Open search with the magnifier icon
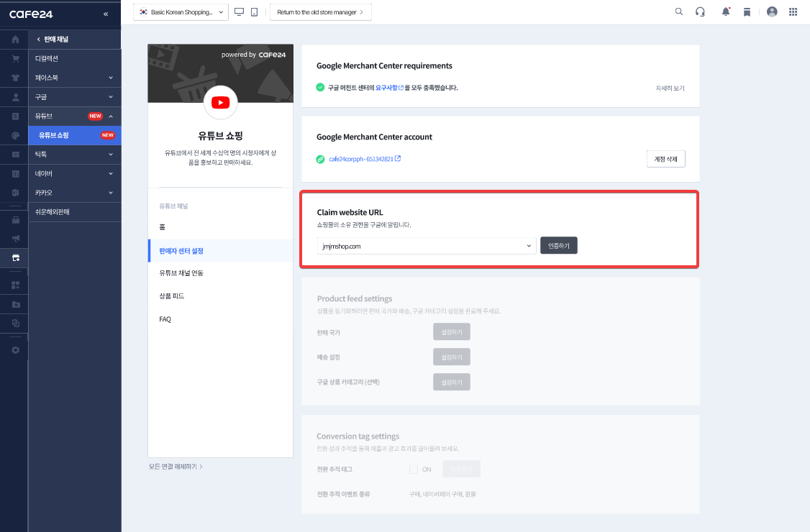Viewport: 810px width, 532px height. tap(679, 12)
